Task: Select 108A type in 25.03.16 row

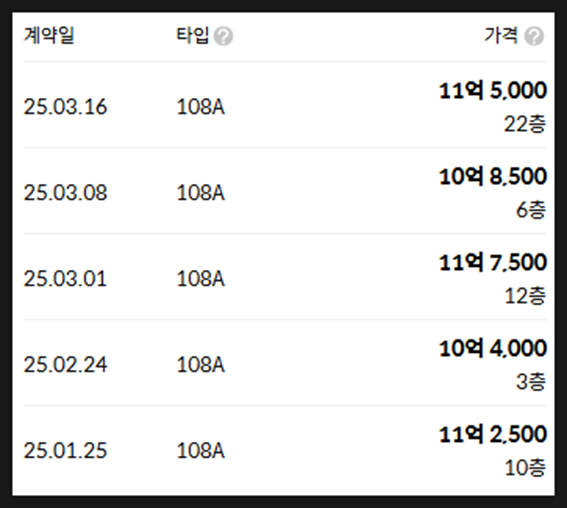Action: coord(201,107)
